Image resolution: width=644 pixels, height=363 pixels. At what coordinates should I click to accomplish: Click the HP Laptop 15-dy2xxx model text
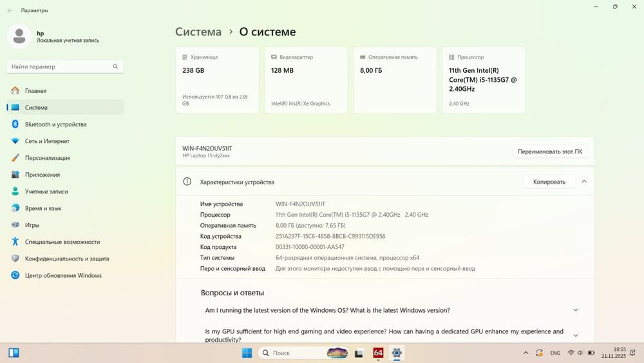[206, 156]
